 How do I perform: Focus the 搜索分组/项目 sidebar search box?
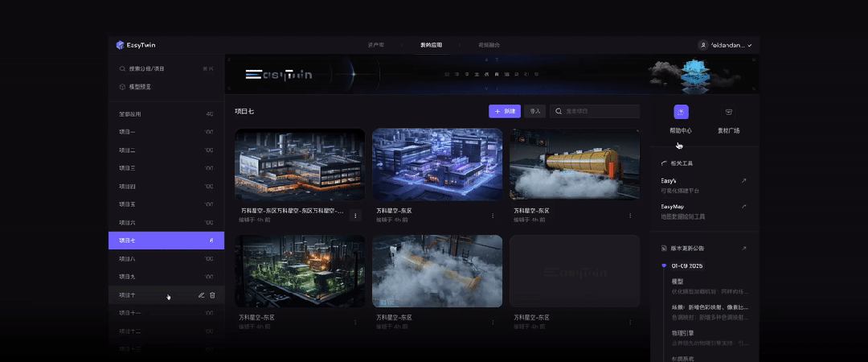pos(166,68)
